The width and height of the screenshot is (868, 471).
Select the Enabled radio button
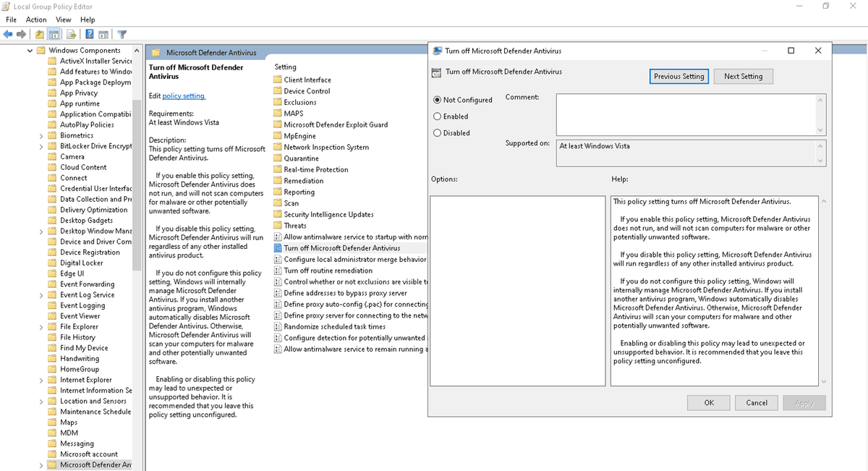[x=437, y=116]
